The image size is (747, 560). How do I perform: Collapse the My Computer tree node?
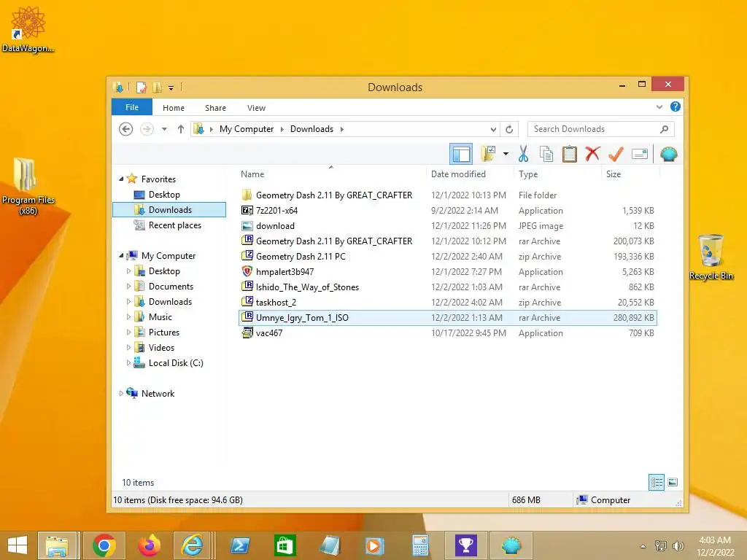[x=121, y=256]
